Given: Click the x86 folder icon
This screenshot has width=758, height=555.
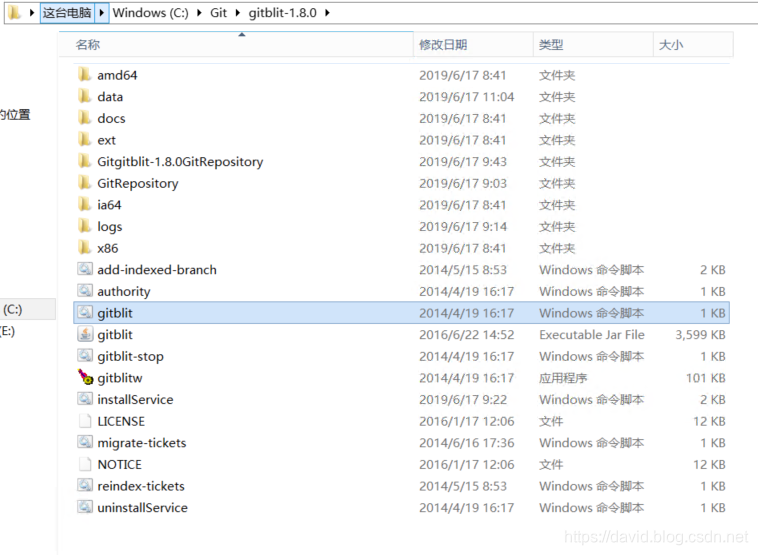Looking at the screenshot, I should pyautogui.click(x=84, y=248).
